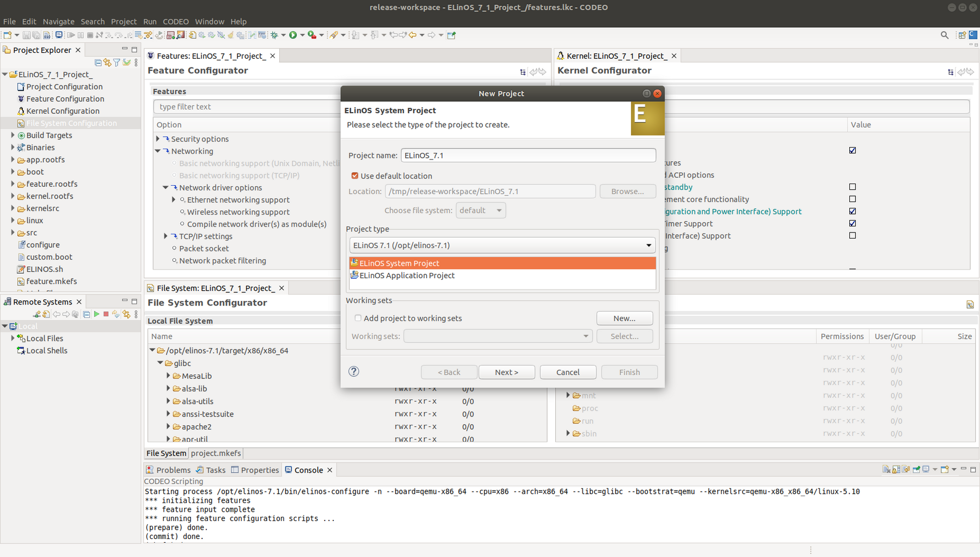
Task: Toggle the standby option checkbox in Kernel Configurator
Action: (x=853, y=187)
